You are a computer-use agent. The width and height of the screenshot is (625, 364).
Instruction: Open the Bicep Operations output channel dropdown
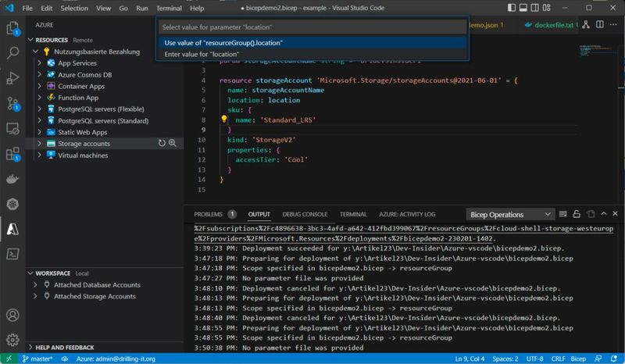coord(510,215)
